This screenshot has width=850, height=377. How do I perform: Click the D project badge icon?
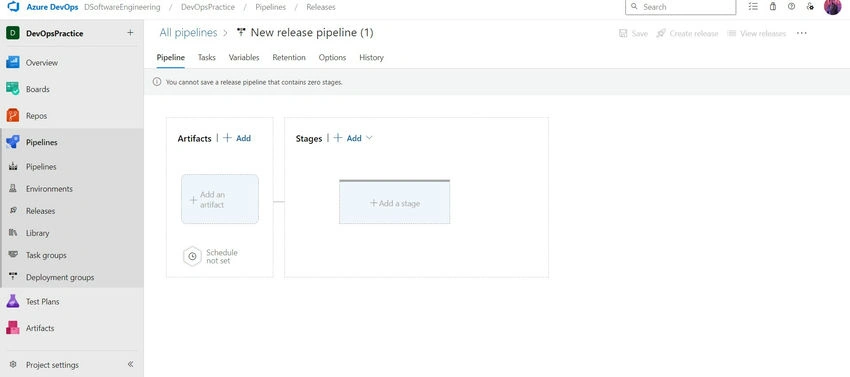coord(13,33)
